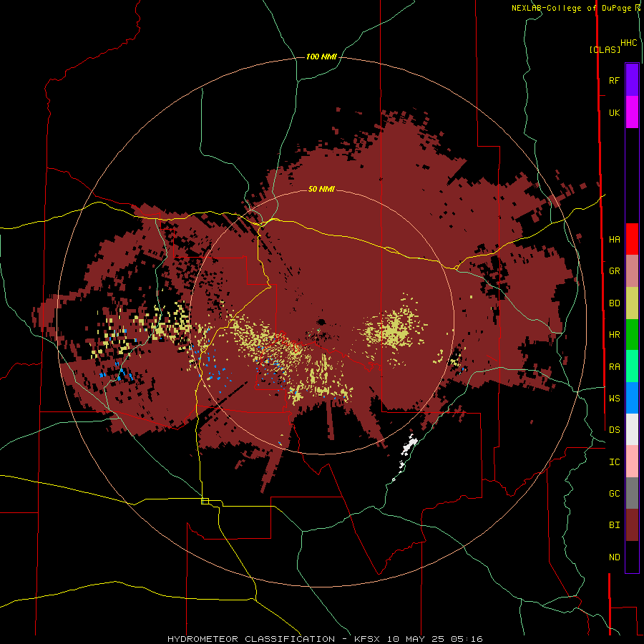644x644 pixels.
Task: Click the BI brown legend swatch
Action: click(x=632, y=525)
